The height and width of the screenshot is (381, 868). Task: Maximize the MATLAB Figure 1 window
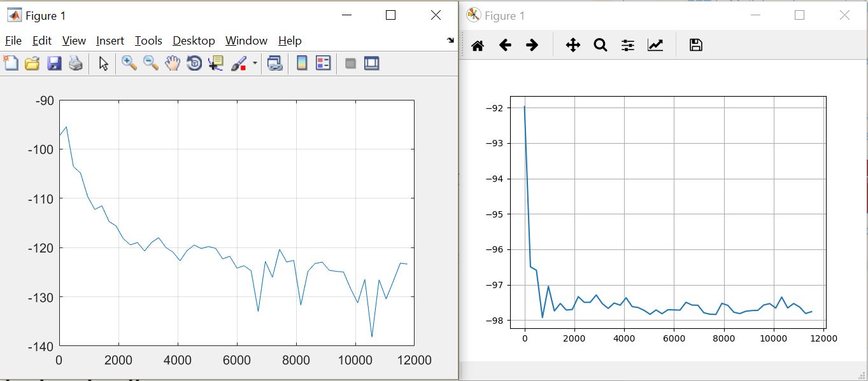tap(391, 15)
